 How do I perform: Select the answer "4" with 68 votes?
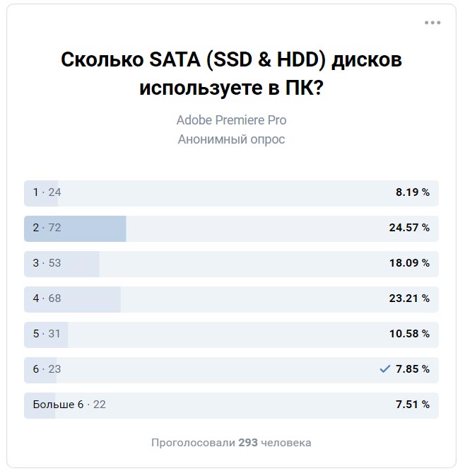[231, 299]
